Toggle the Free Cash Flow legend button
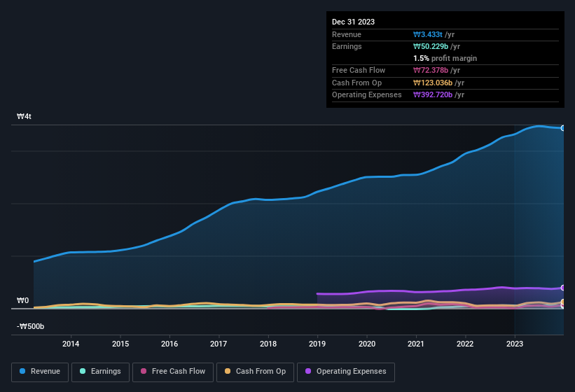 [x=173, y=372]
